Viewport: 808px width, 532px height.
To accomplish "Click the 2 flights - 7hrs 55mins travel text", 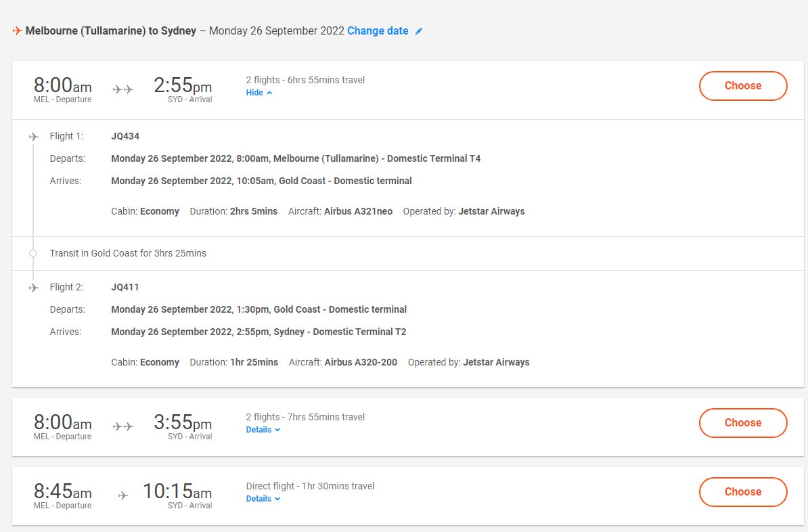I will tap(305, 417).
